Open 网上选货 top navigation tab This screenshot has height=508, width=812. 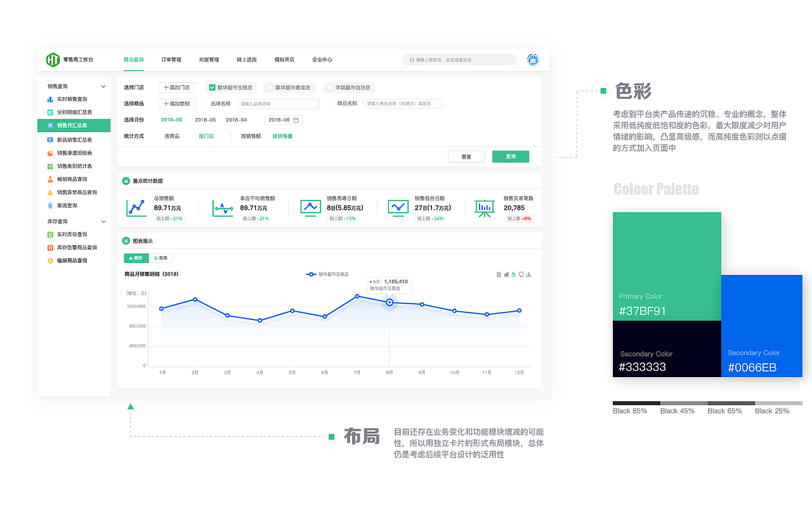click(247, 60)
